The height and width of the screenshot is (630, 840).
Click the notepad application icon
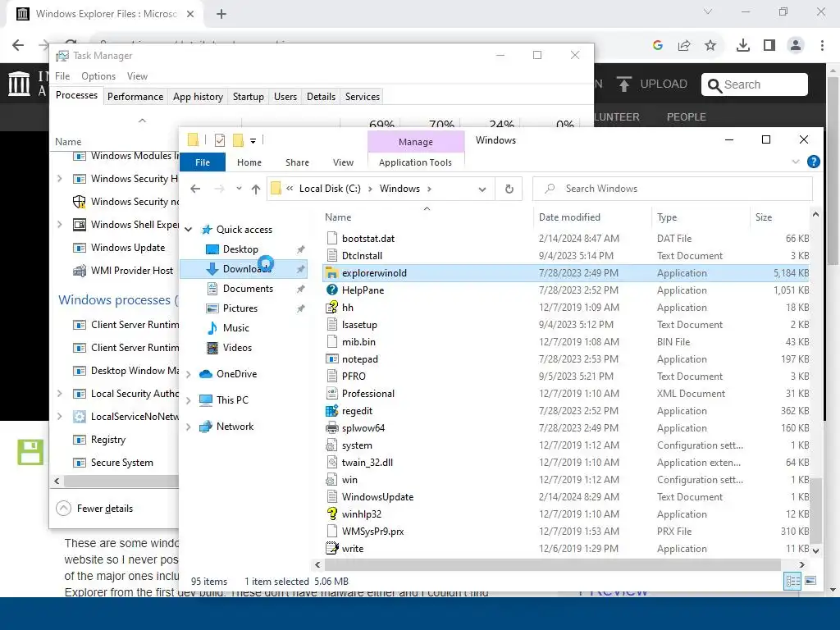[331, 359]
